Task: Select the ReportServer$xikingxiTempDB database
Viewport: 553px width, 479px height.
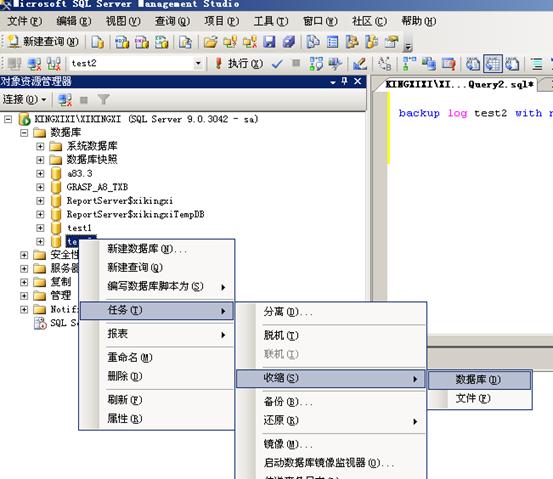Action: coord(136,214)
